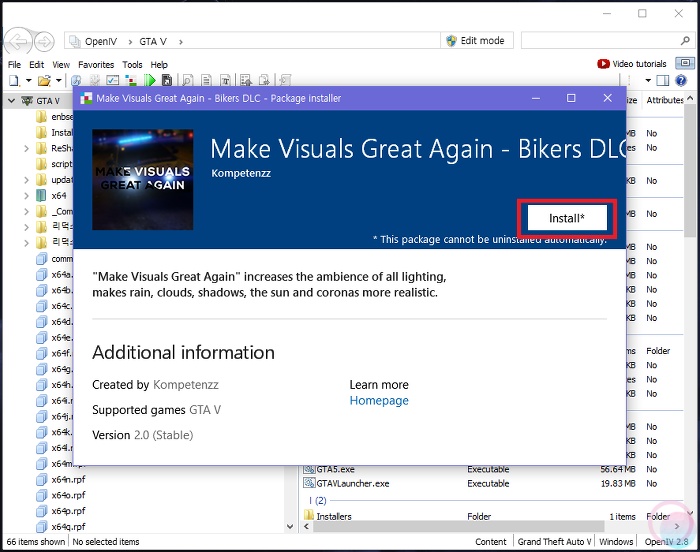Viewport: 700px width, 552px height.
Task: Expand the x64 folder tree node
Action: point(26,196)
